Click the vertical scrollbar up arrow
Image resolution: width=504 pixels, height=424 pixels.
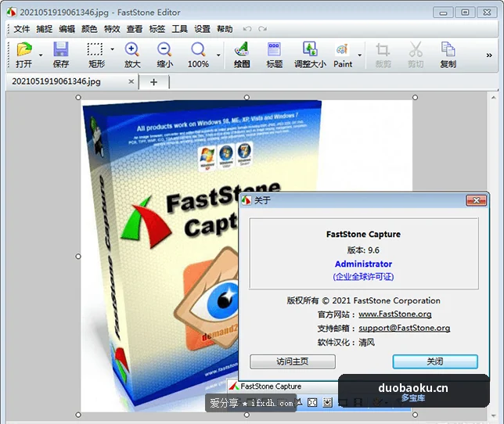(x=494, y=97)
